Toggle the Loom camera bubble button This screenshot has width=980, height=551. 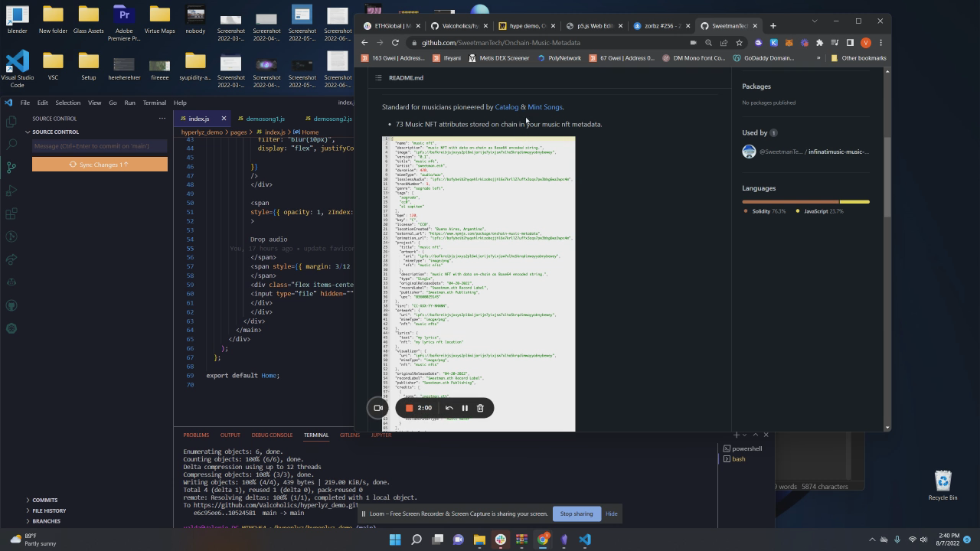[378, 408]
